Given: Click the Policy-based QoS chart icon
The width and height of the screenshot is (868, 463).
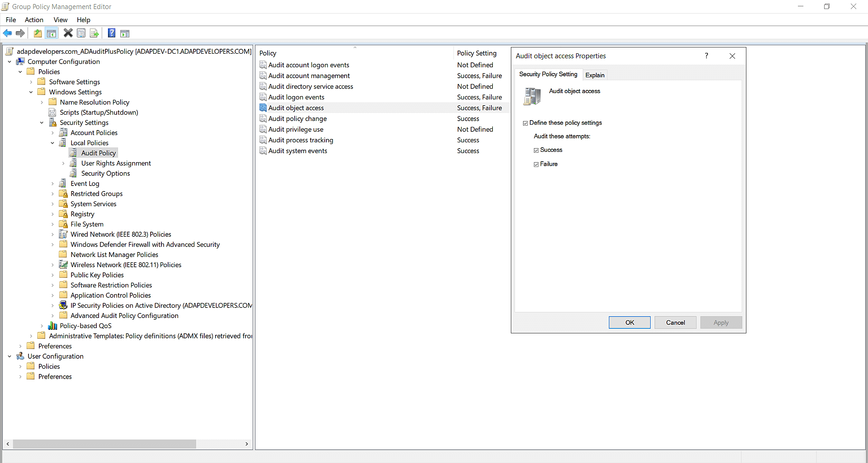Looking at the screenshot, I should (53, 326).
